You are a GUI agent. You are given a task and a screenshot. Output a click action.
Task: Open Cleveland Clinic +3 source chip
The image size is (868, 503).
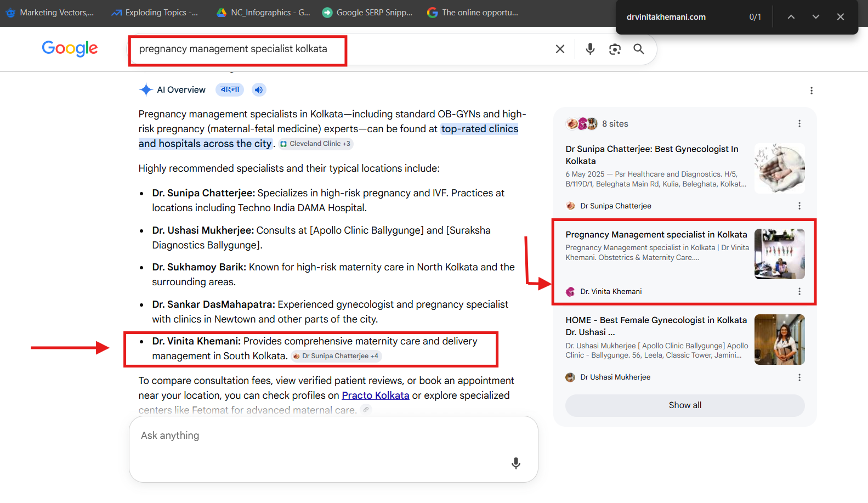(x=315, y=144)
